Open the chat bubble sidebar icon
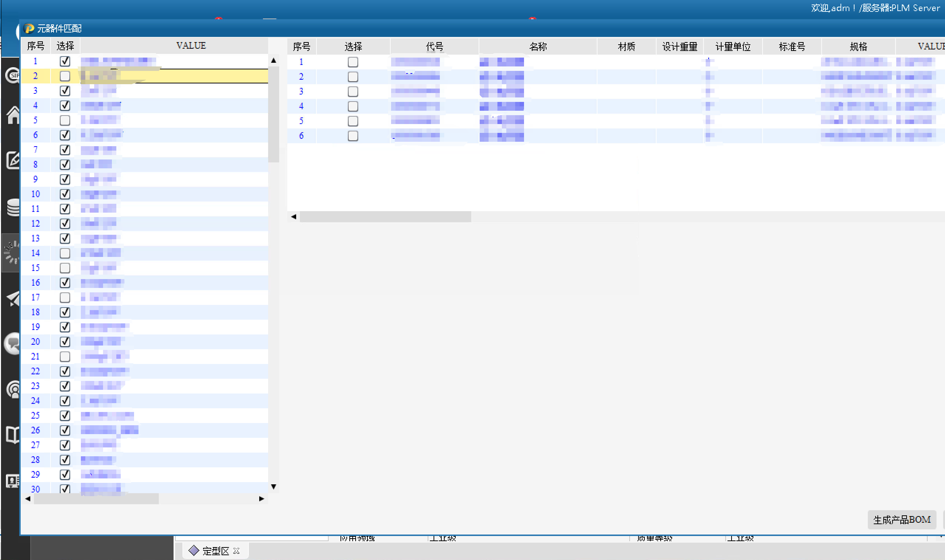 [x=13, y=343]
